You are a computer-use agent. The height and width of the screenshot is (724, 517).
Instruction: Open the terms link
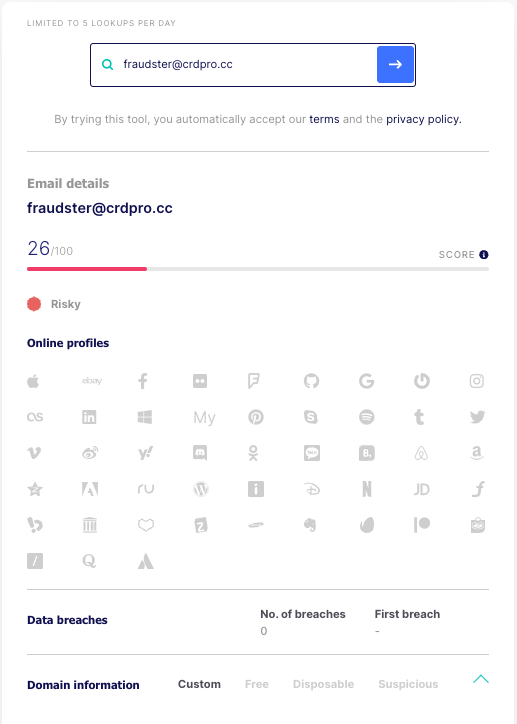[324, 119]
